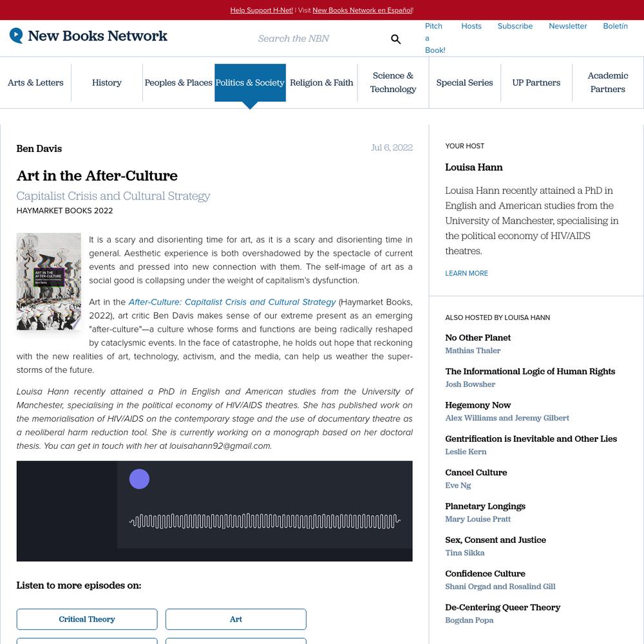This screenshot has height=644, width=644.
Task: Play the episode with the purple circle button
Action: [139, 479]
